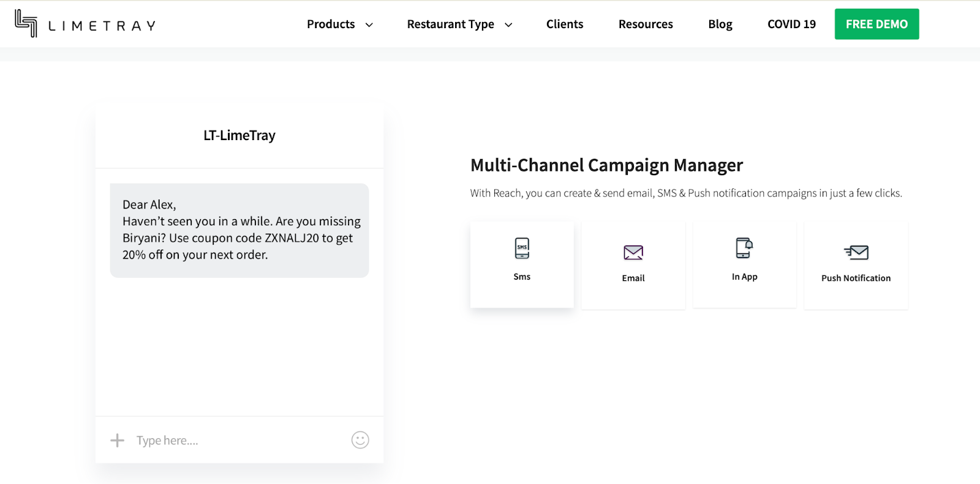Click the plus attachment icon

click(x=117, y=440)
